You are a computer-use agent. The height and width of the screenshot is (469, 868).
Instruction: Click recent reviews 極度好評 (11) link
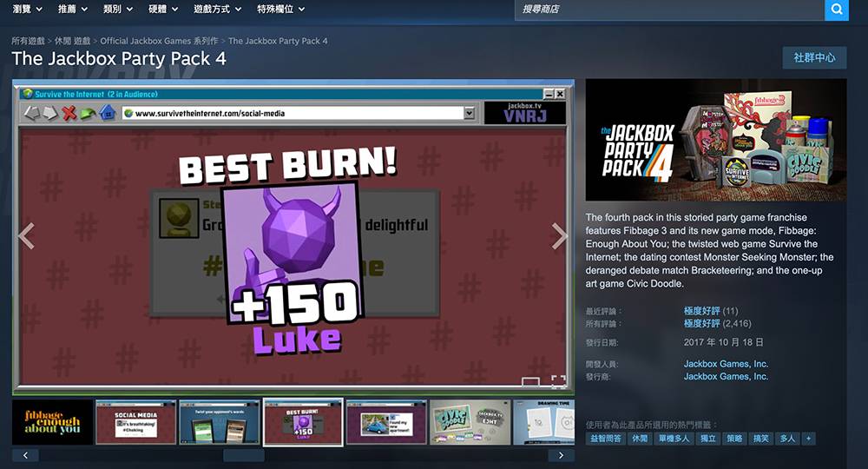(711, 311)
